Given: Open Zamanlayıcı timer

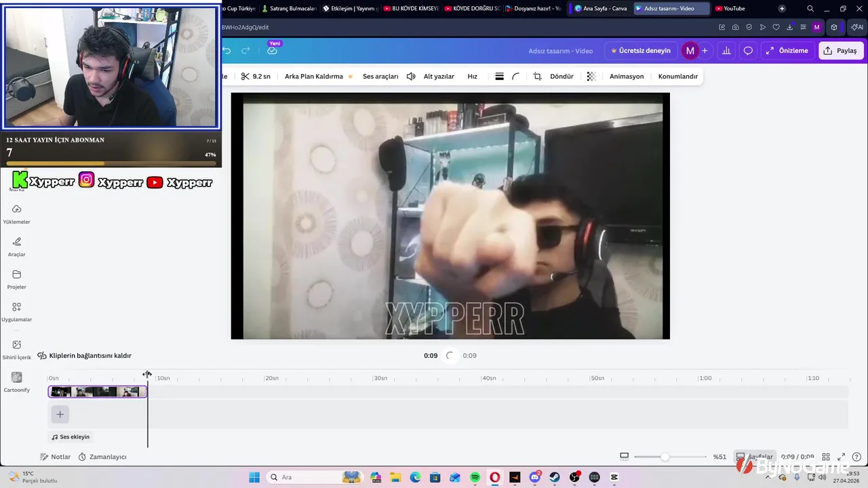Looking at the screenshot, I should coord(102,457).
